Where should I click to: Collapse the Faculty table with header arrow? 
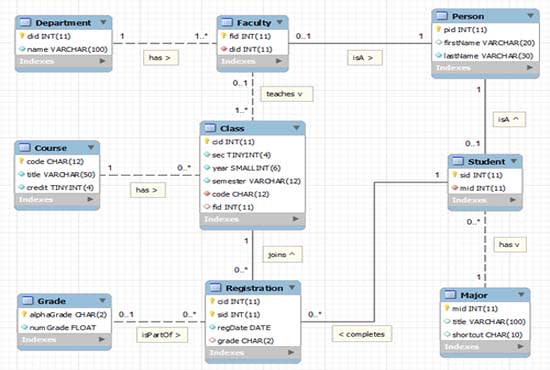click(x=280, y=22)
